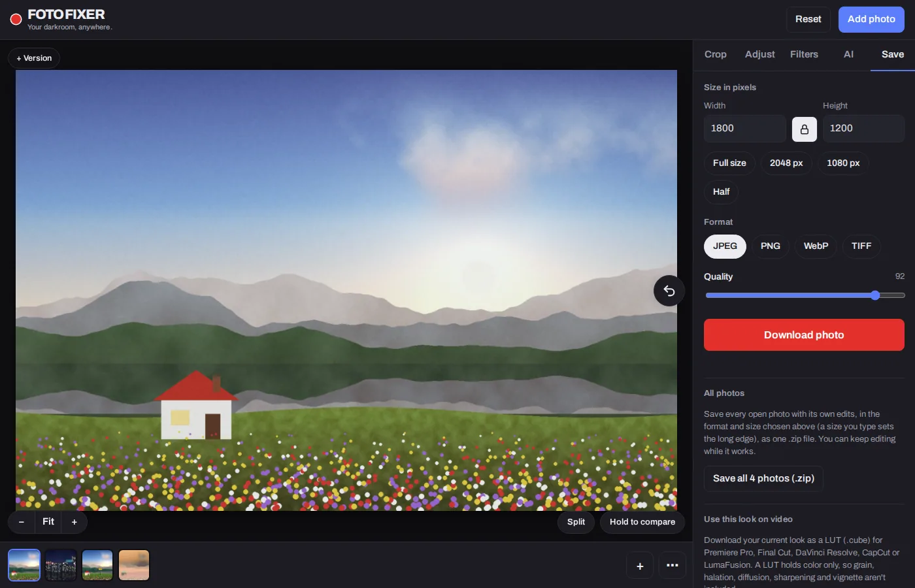Click the red FotoFixer logo dot
This screenshot has width=915, height=588.
16,20
